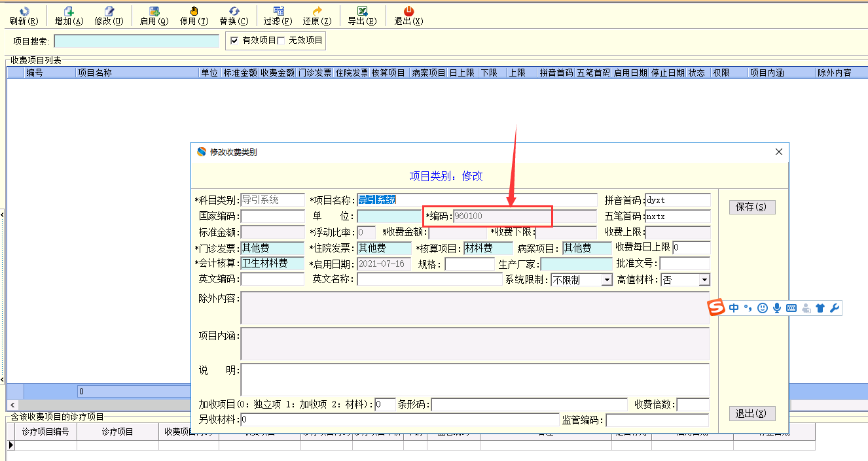Open the 过滤 filter tool
This screenshot has height=461, width=868.
coord(278,11)
